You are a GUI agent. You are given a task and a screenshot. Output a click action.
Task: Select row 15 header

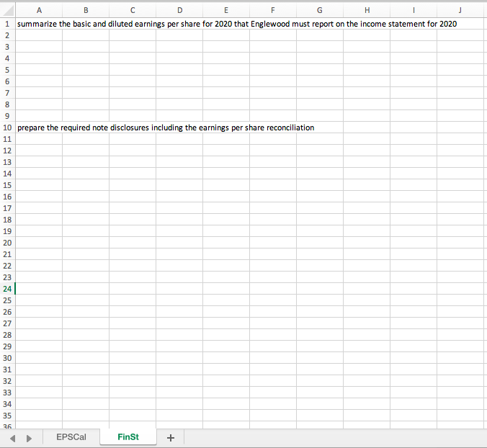pos(7,185)
